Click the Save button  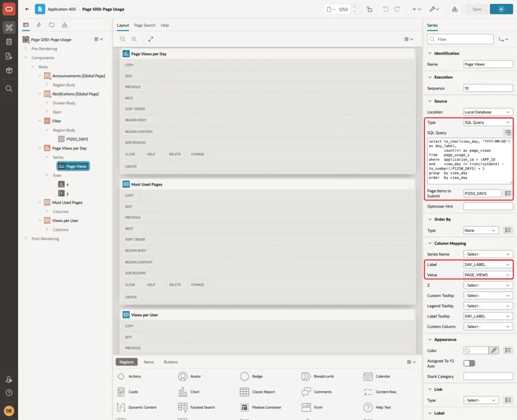(x=477, y=9)
